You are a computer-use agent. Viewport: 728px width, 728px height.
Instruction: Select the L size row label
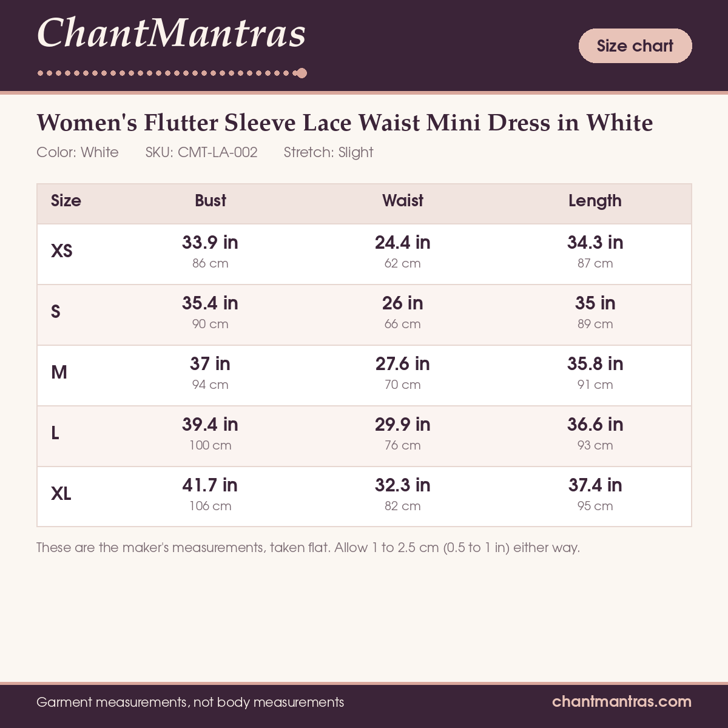tap(55, 433)
